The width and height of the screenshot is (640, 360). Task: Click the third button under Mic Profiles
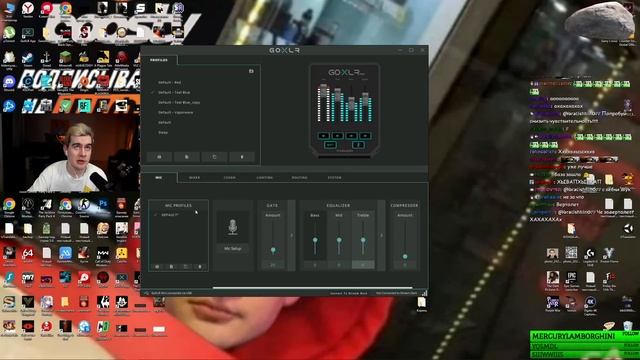pos(186,267)
